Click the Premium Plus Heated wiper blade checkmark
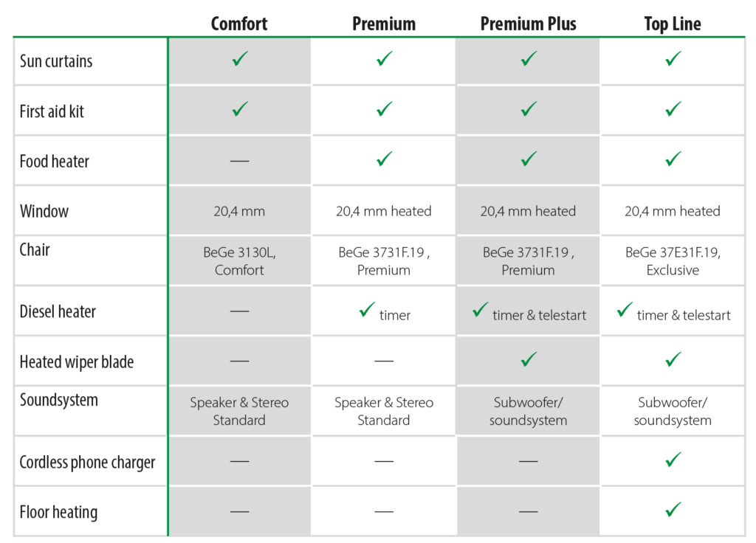This screenshot has height=543, width=756. (x=529, y=360)
